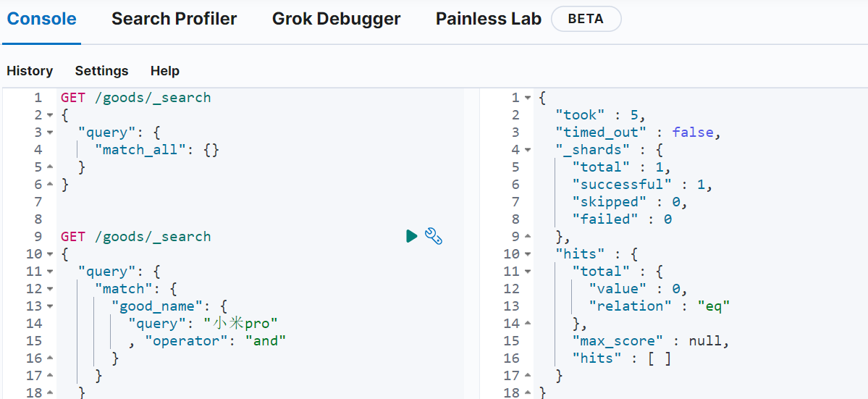Screen dimensions: 868x399
Task: Fold the request body at editor line 10
Action: point(49,254)
